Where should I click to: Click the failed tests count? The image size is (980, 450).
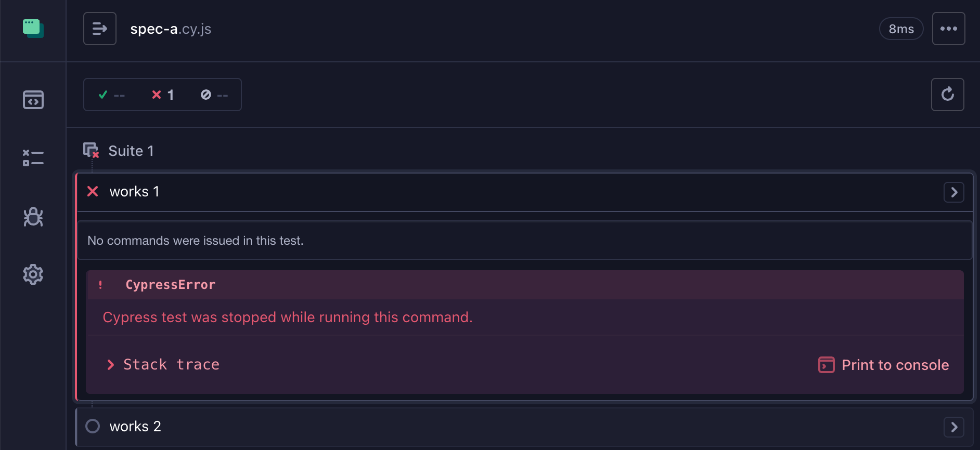[163, 95]
